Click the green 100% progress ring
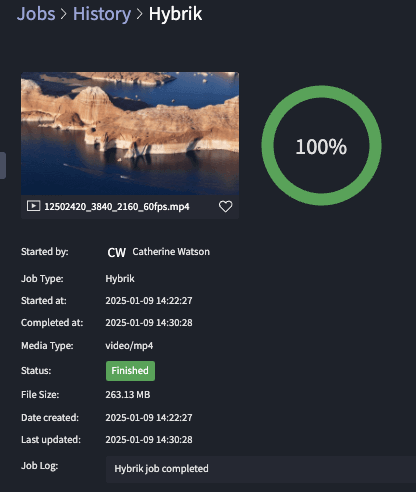Image resolution: width=416 pixels, height=492 pixels. click(321, 146)
